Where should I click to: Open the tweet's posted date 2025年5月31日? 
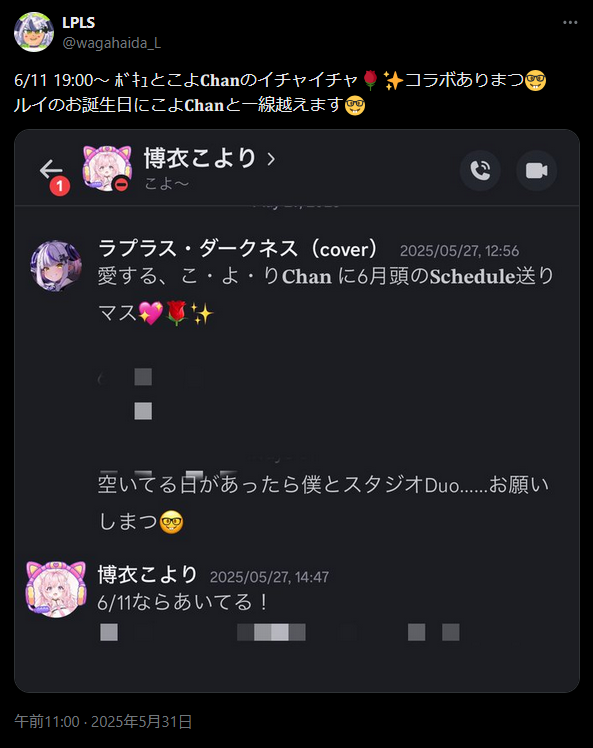coord(141,721)
